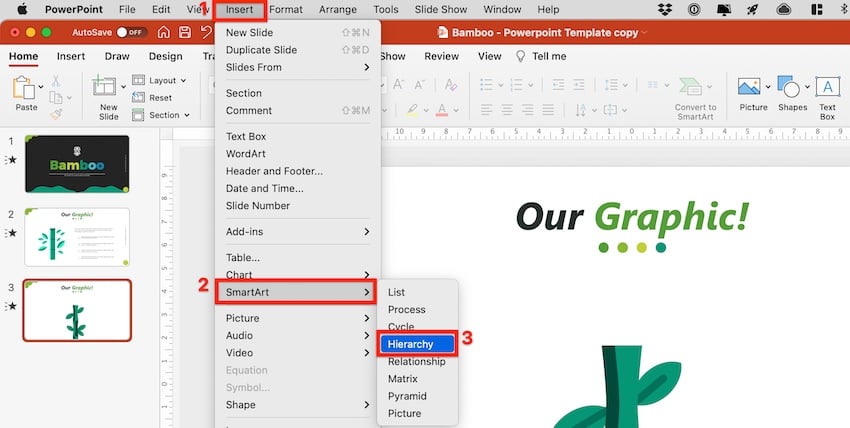The width and height of the screenshot is (850, 428).
Task: Select Hierarchy in the SmartArt submenu
Action: pyautogui.click(x=417, y=344)
